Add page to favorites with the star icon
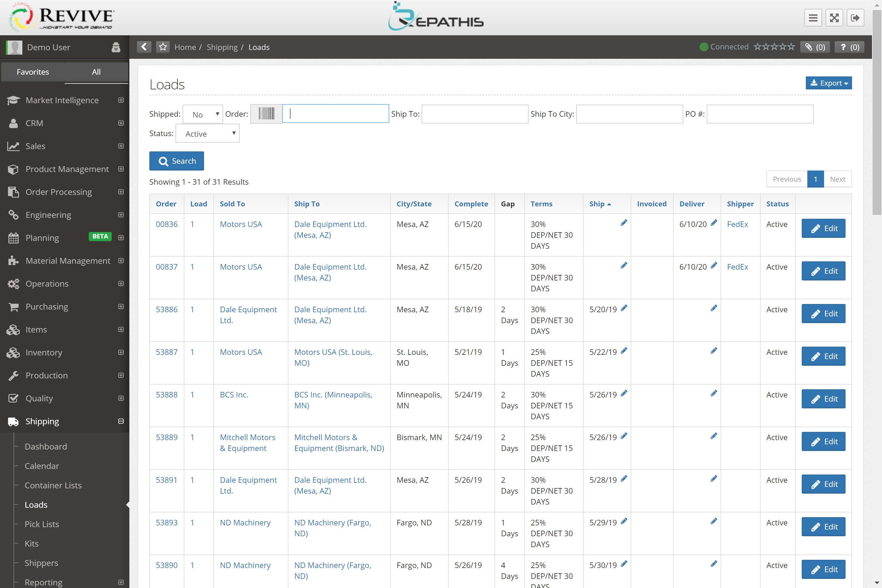882x588 pixels. click(163, 47)
